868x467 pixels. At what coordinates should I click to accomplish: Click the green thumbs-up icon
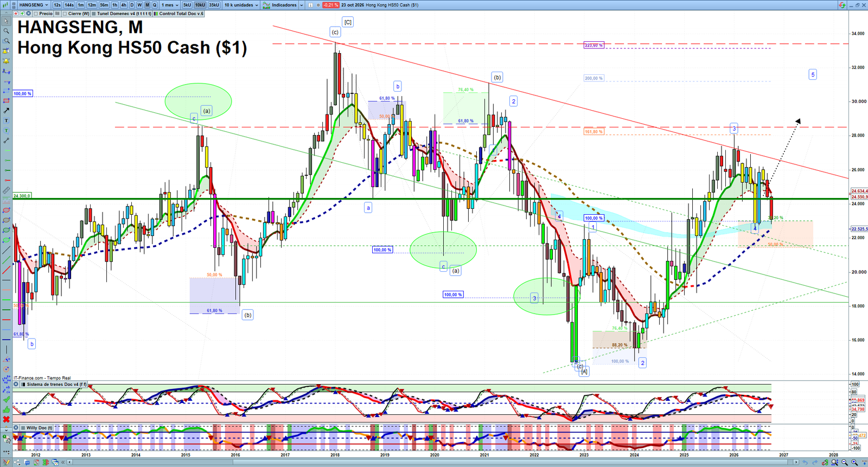tap(7, 410)
